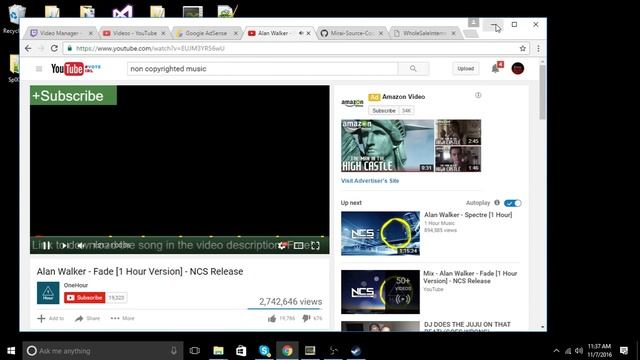Open the player settings gear
The width and height of the screenshot is (640, 360).
282,245
